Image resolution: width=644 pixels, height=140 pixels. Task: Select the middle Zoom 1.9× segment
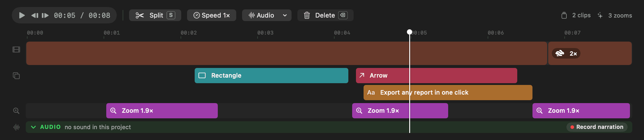point(400,111)
